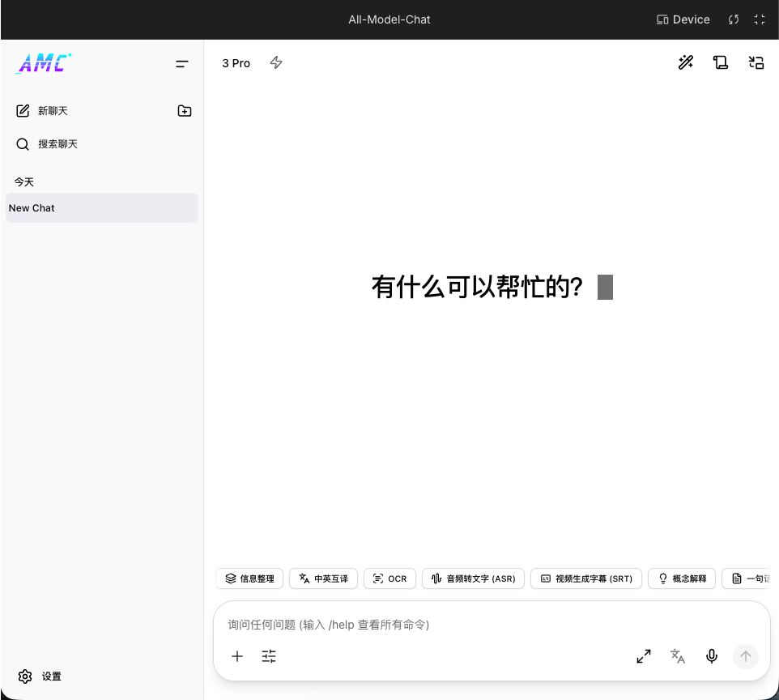This screenshot has height=700, width=779.
Task: Click the new chat pencil icon
Action: 23,111
